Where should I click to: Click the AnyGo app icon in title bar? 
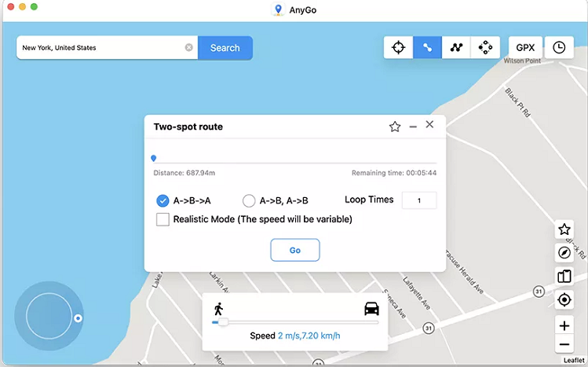pyautogui.click(x=278, y=9)
